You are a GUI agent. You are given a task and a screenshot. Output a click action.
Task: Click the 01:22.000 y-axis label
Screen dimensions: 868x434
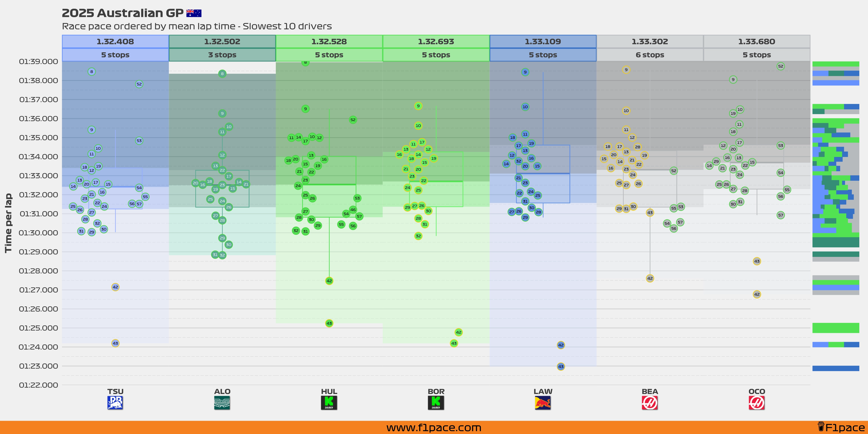38,385
